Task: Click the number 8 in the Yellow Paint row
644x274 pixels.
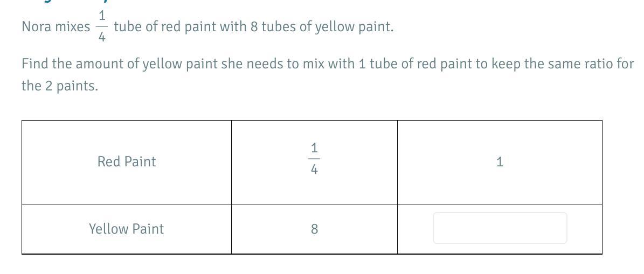Action: 314,229
